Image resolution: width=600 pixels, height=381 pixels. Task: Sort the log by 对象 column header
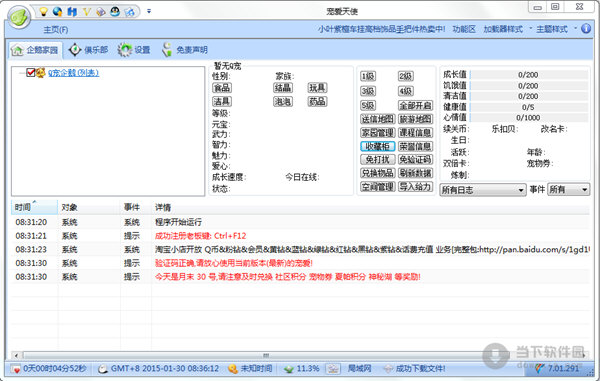[x=89, y=207]
